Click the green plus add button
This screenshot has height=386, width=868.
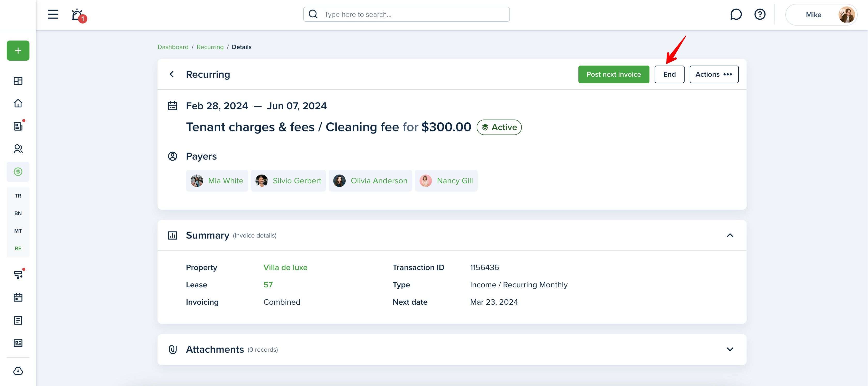(x=18, y=51)
